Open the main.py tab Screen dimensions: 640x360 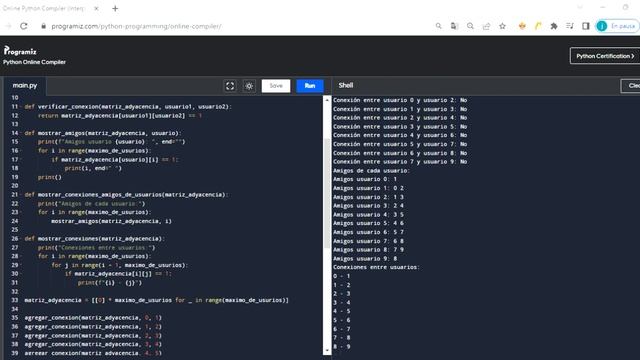[x=25, y=85]
